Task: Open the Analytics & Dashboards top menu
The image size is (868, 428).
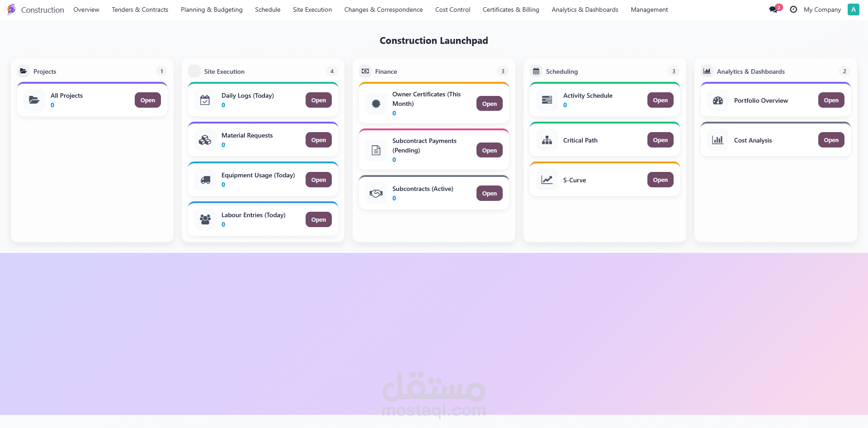Action: click(x=585, y=10)
